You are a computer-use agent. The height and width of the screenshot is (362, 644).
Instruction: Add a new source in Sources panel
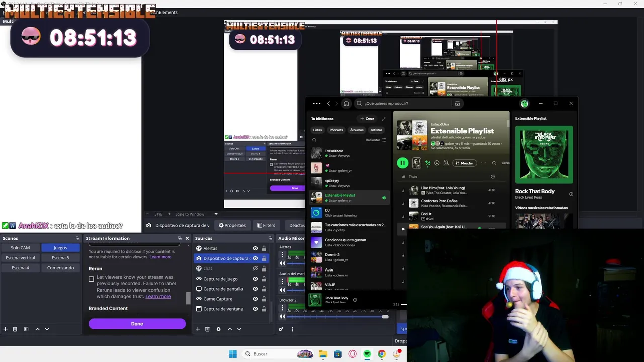pos(198,329)
